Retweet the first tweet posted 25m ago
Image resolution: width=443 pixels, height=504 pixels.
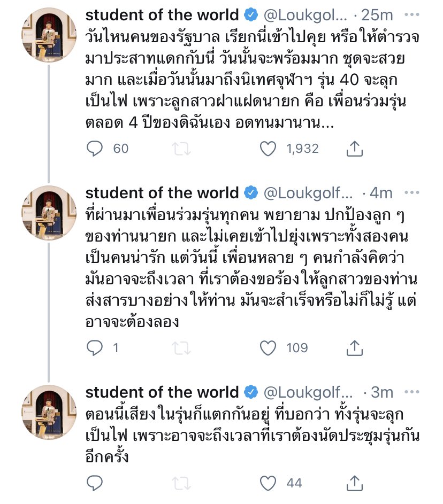tap(182, 149)
